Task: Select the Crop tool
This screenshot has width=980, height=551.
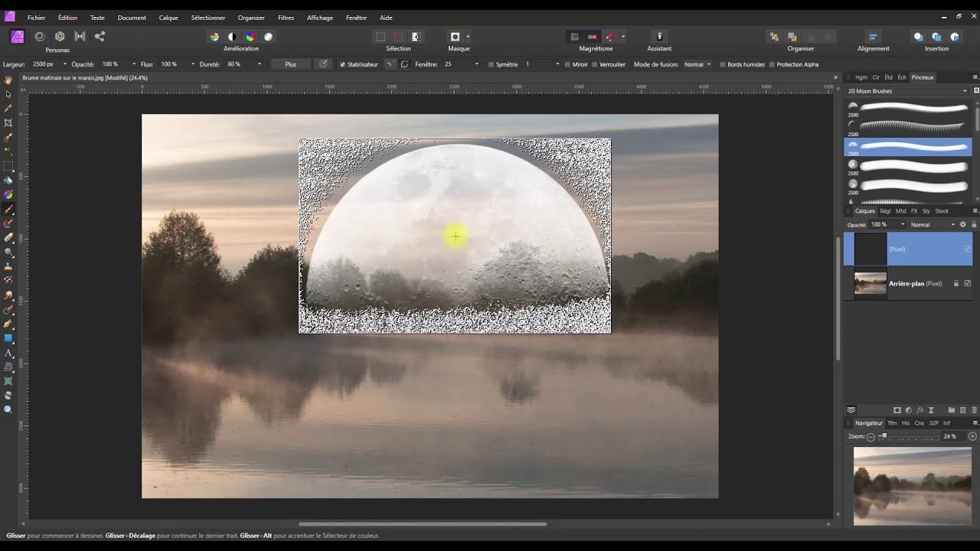Action: [8, 123]
